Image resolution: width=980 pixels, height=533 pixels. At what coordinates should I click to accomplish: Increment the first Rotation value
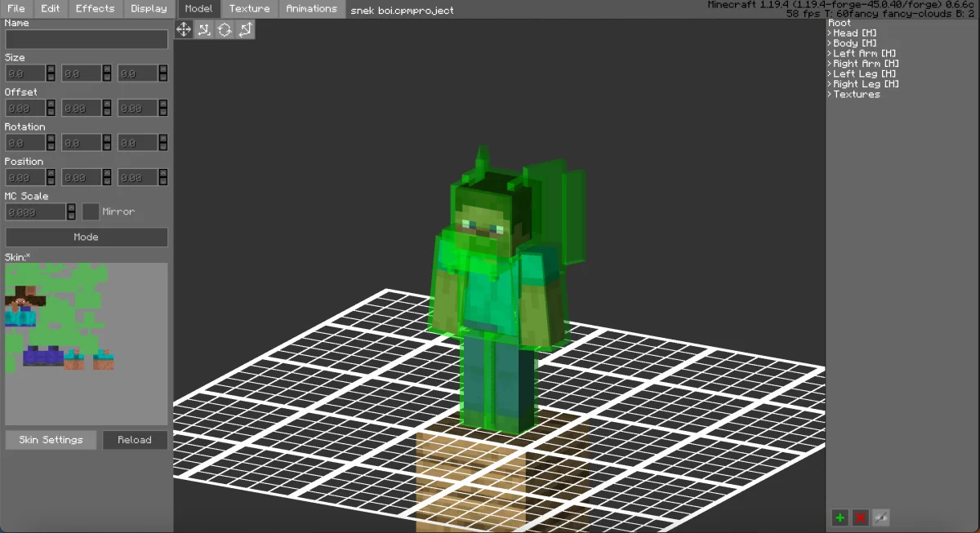51,139
